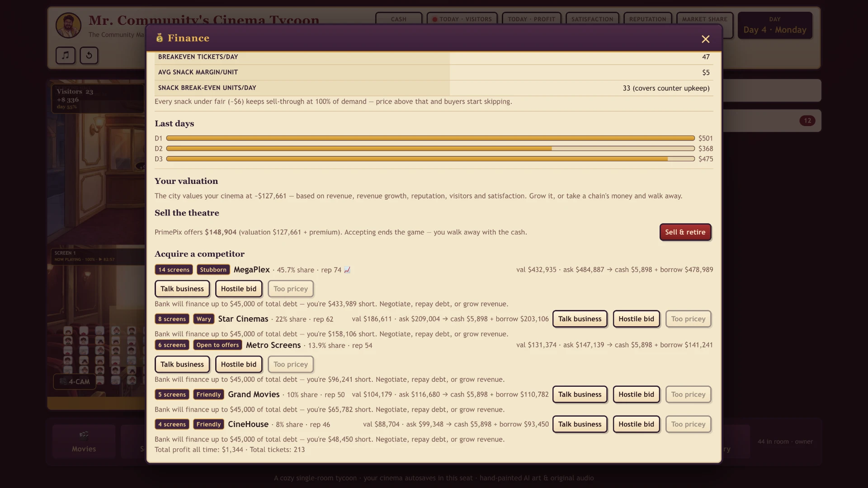
Task: Talk business with MegaPlex
Action: [182, 289]
